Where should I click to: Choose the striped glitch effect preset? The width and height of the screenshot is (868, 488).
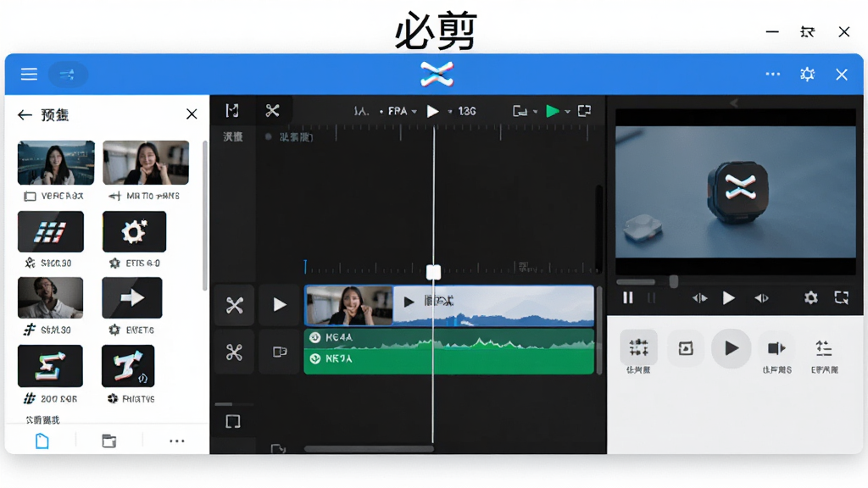50,231
